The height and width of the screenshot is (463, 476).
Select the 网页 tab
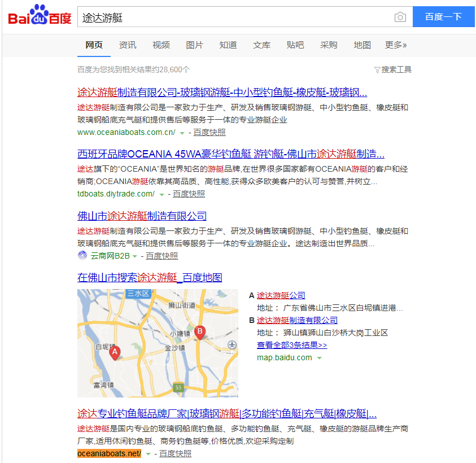click(94, 45)
